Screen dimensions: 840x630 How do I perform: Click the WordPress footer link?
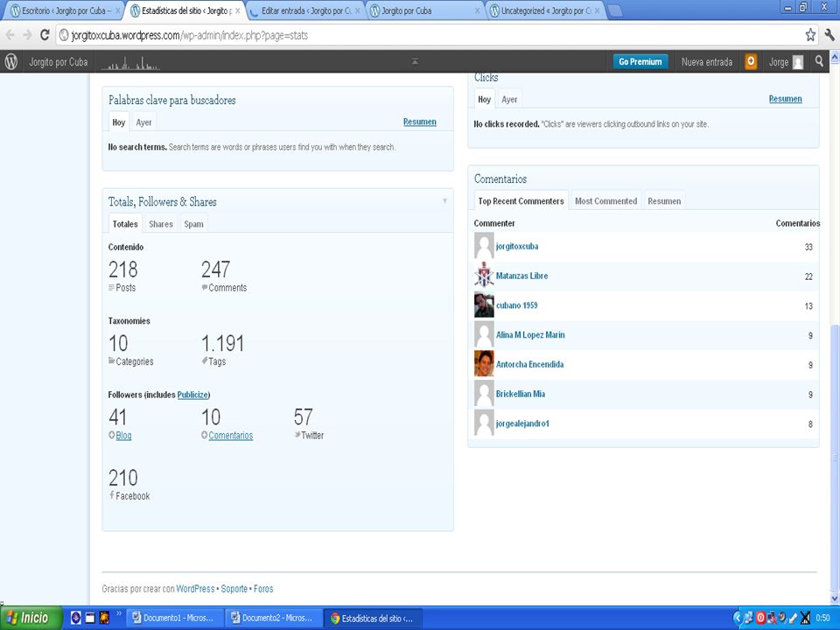pos(195,589)
